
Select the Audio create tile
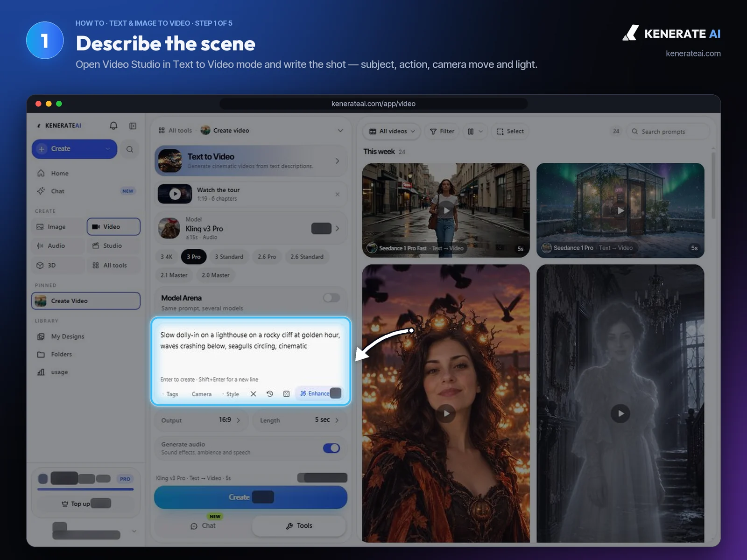coord(58,246)
